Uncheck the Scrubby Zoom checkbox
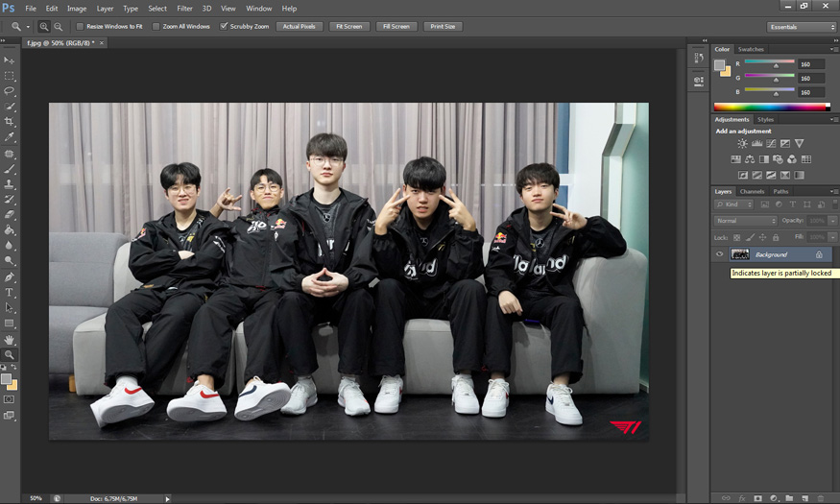 (224, 27)
